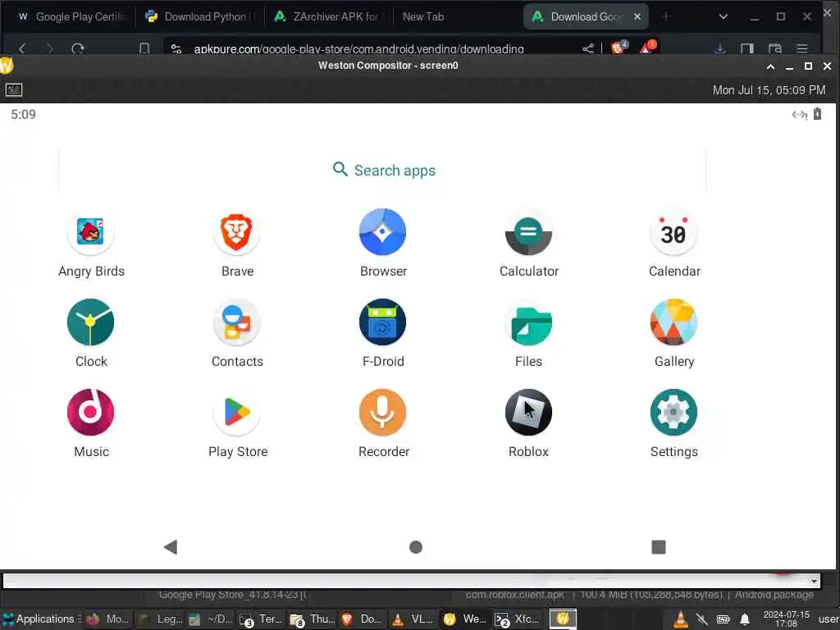
Task: Launch the Music app
Action: pyautogui.click(x=90, y=413)
